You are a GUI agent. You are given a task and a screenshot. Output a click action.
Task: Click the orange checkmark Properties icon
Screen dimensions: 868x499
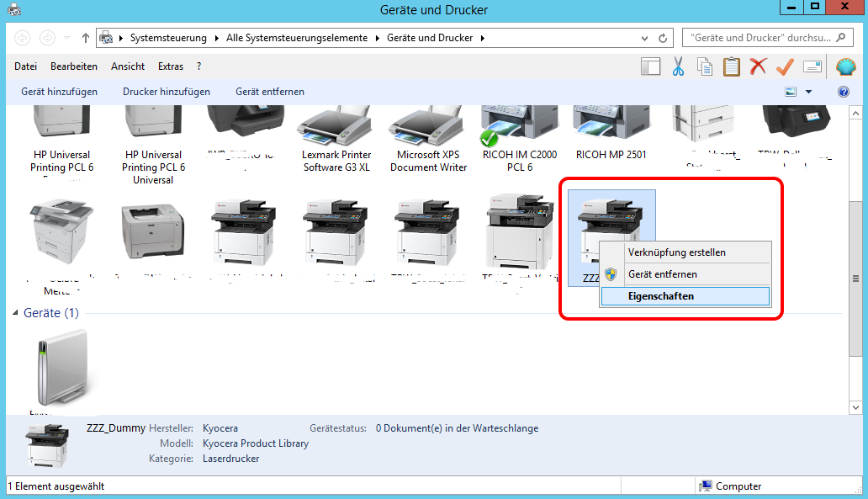pos(785,66)
